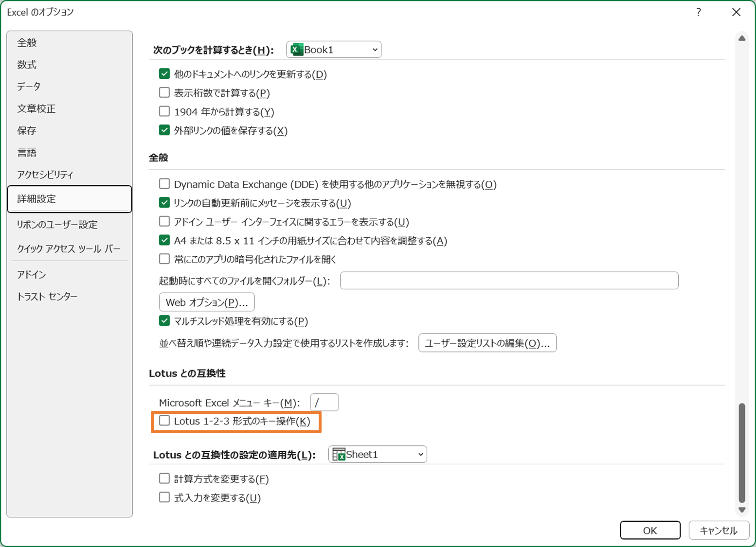Click the scrollbar up arrow
756x547 pixels.
pos(742,38)
